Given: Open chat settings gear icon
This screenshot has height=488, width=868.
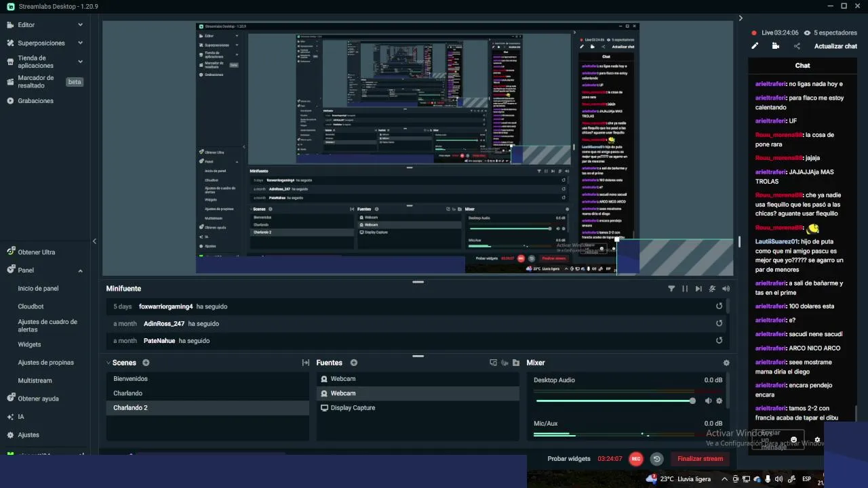Looking at the screenshot, I should tap(817, 440).
